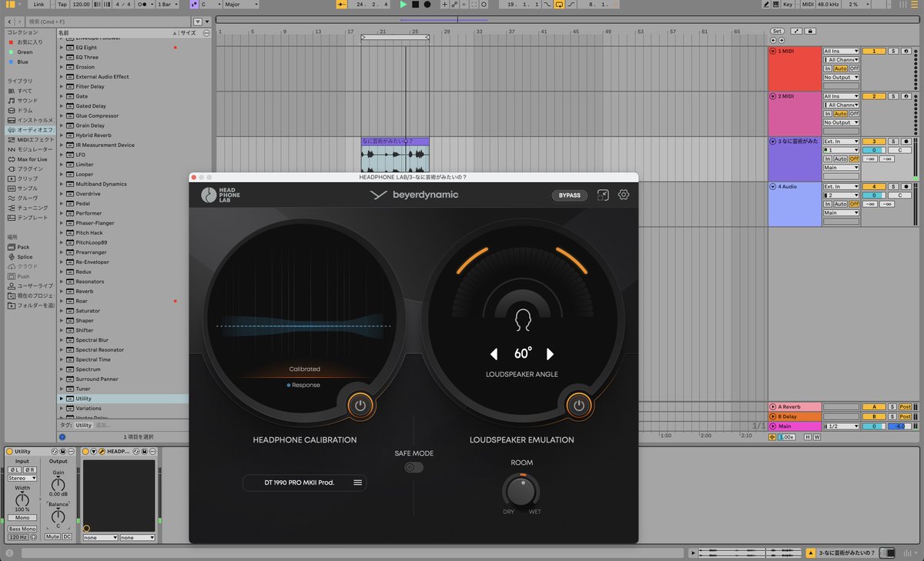This screenshot has height=561, width=924.
Task: Toggle the MIDI mapping mode button
Action: coord(808,5)
